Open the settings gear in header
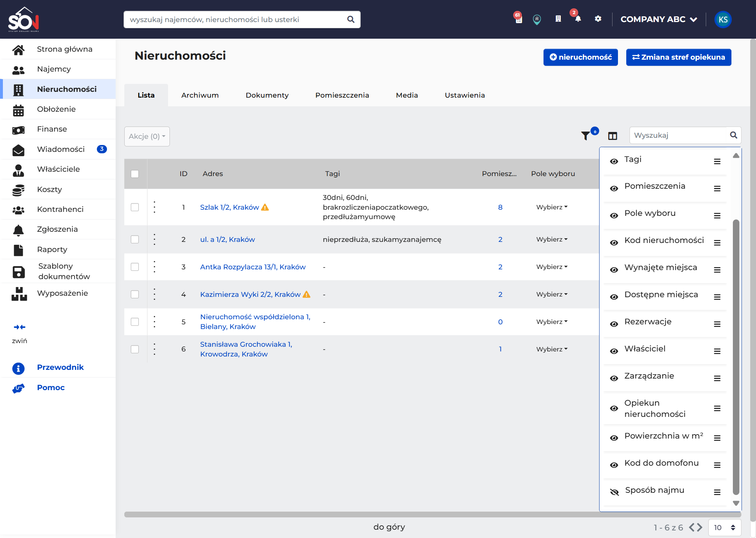 point(598,19)
